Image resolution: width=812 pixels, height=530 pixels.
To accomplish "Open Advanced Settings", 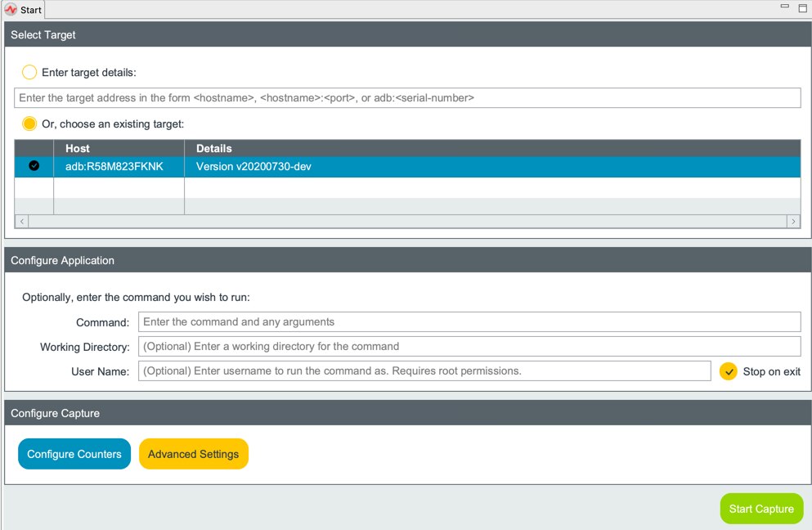I will point(193,454).
